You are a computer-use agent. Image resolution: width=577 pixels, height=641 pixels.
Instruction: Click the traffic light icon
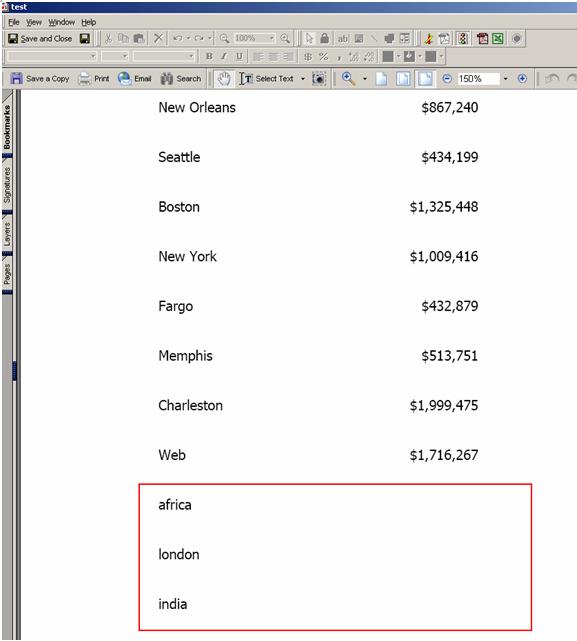(x=462, y=38)
